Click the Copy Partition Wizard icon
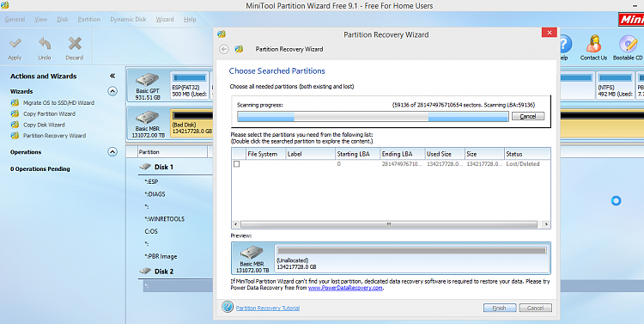Viewport: 644px width, 324px height. [15, 114]
